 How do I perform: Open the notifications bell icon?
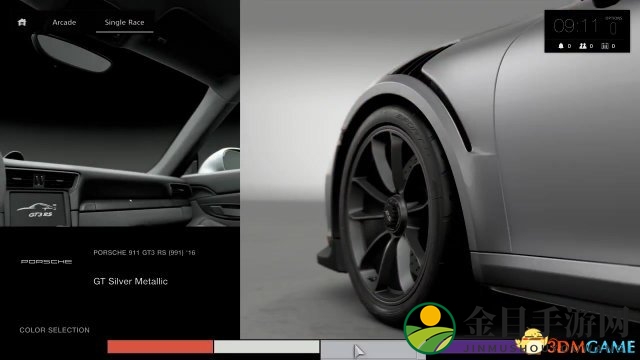tap(561, 46)
